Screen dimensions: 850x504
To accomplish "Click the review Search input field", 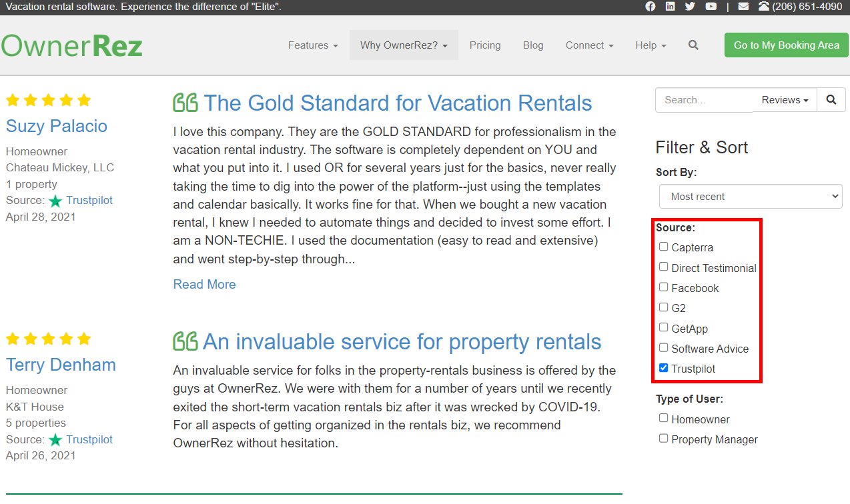I will coord(705,100).
